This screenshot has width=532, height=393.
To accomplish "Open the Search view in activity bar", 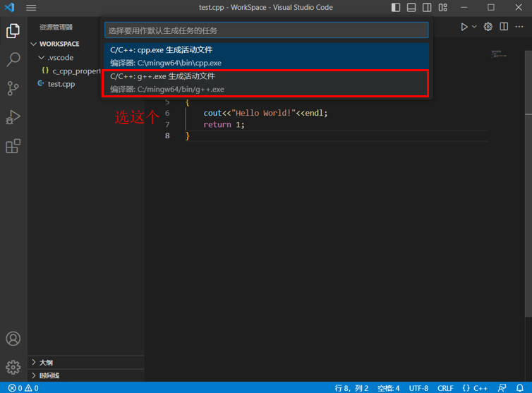I will [13, 59].
